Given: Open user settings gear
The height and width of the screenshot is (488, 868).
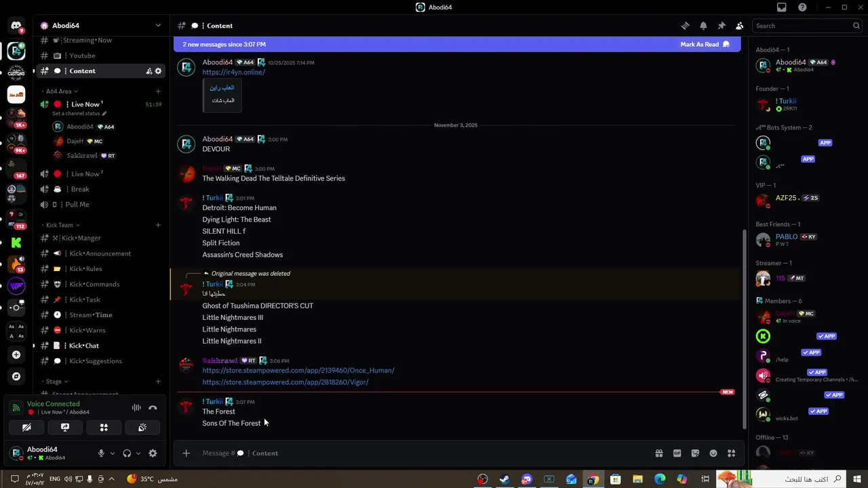Looking at the screenshot, I should pos(153,453).
